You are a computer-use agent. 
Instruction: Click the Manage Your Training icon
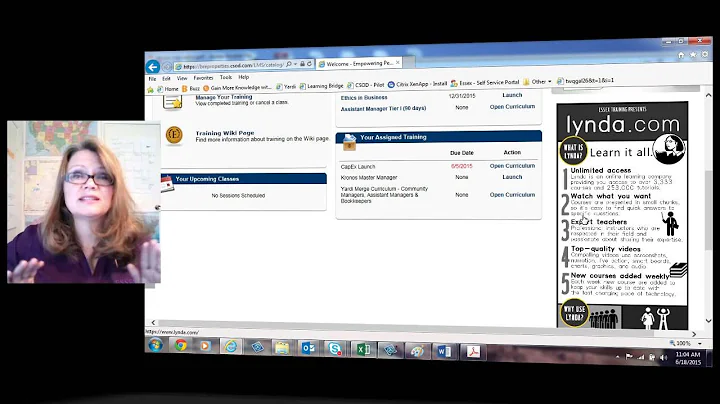173,102
